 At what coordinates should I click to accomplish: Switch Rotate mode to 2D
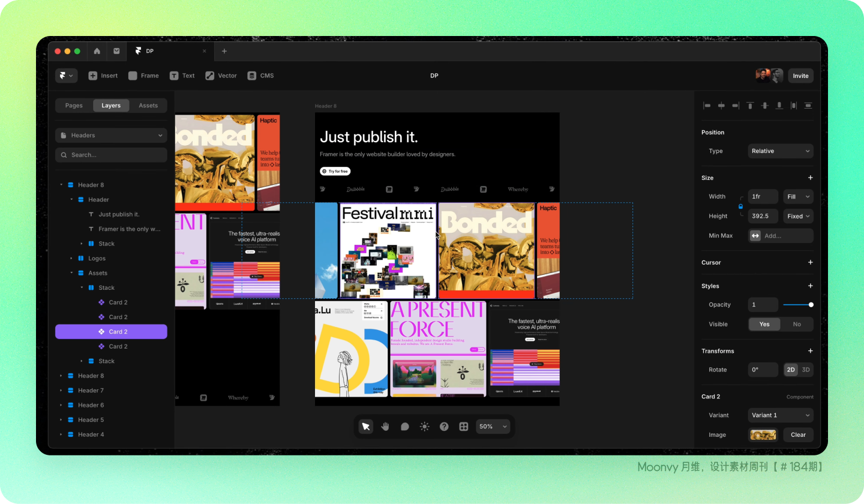click(x=791, y=370)
